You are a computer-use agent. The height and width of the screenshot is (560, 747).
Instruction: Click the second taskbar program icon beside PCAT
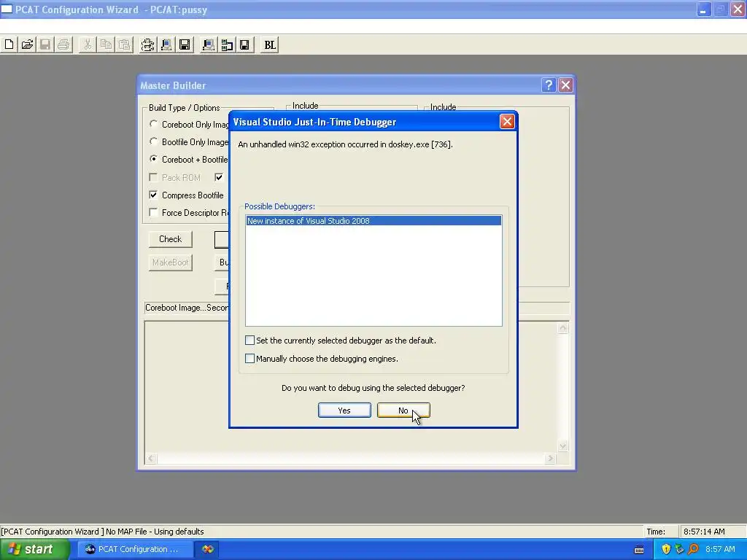tap(208, 549)
